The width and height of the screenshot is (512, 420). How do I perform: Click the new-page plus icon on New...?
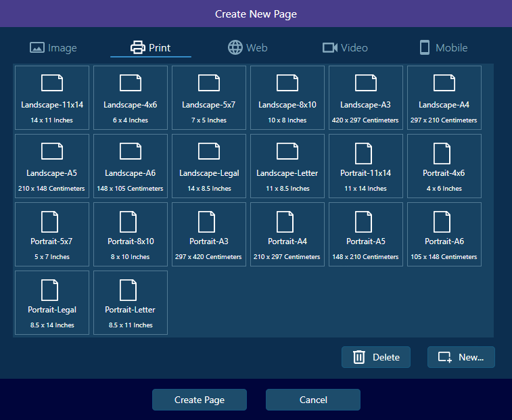(445, 357)
